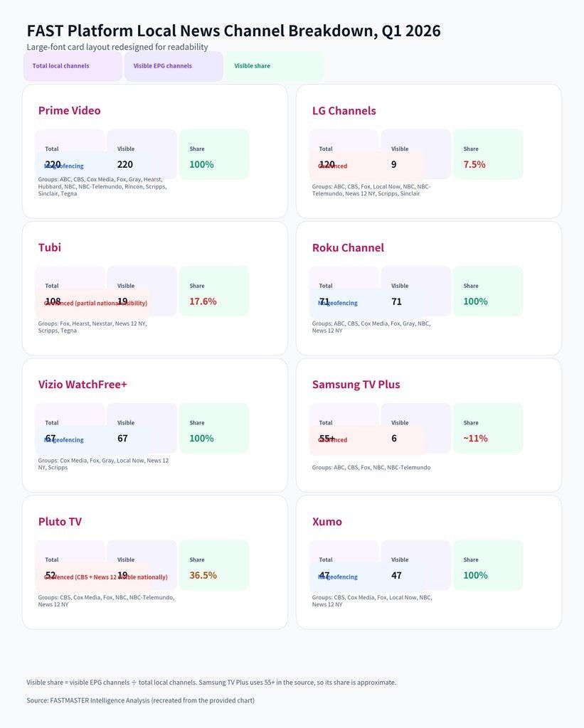Screen dimensions: 584x728
Task: Click the Visible share legend chip
Action: pyautogui.click(x=274, y=66)
